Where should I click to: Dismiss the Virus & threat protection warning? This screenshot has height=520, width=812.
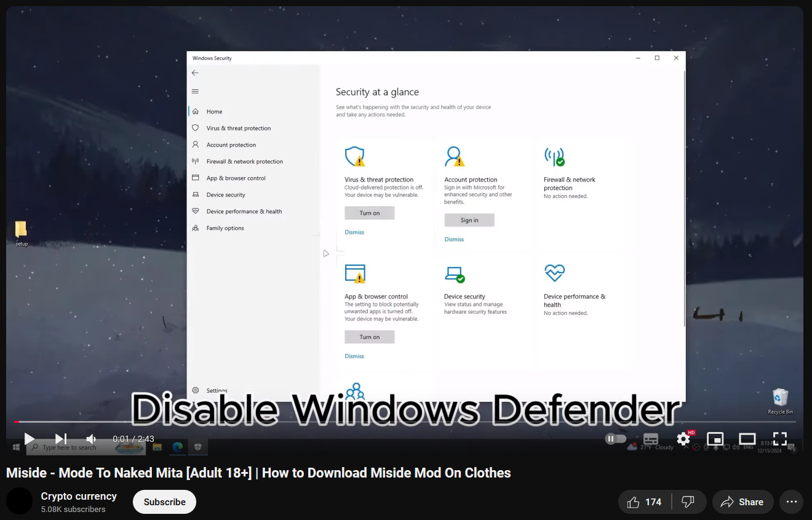[x=354, y=232]
